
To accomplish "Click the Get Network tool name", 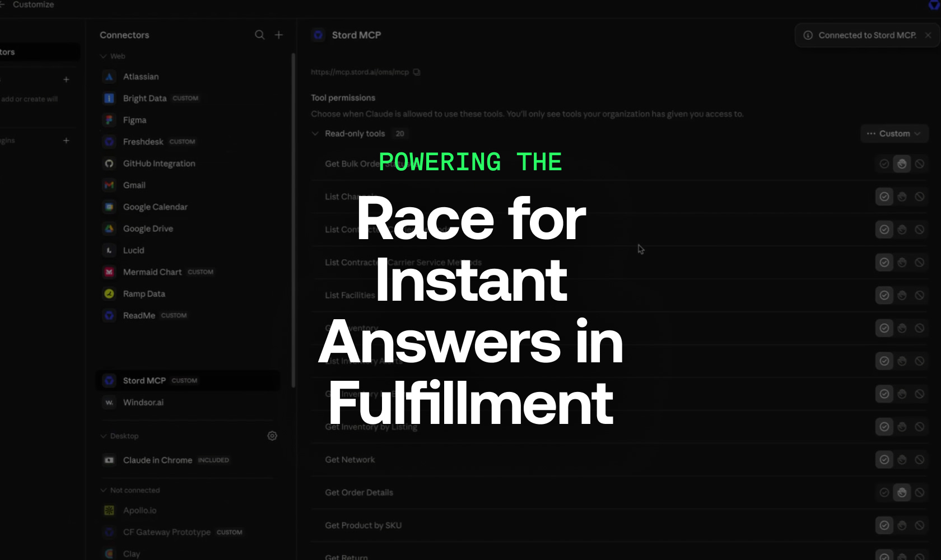I will click(x=350, y=460).
